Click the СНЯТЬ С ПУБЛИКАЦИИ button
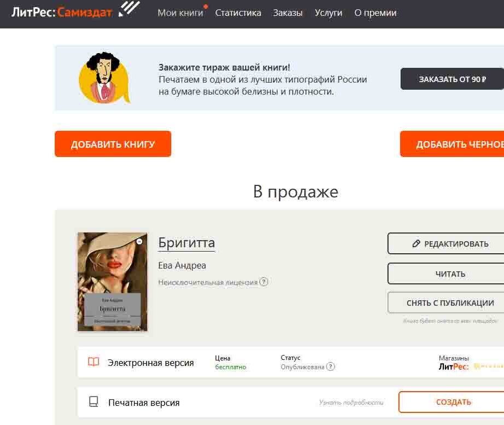The image size is (504, 425). (x=446, y=302)
